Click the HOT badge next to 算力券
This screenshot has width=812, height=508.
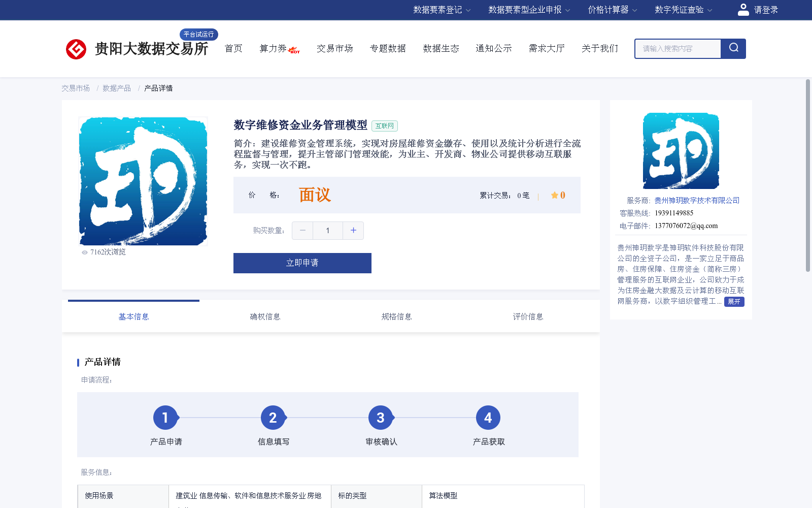click(x=294, y=50)
